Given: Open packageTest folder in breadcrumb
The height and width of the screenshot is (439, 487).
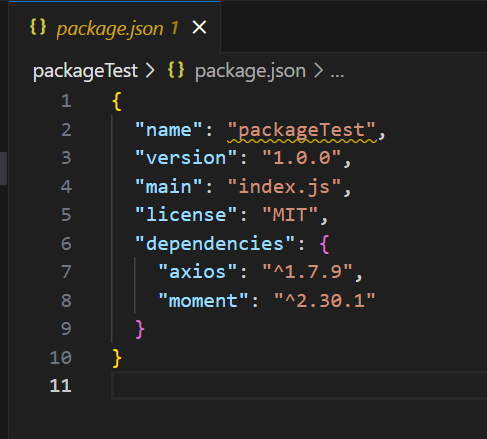Looking at the screenshot, I should click(x=85, y=71).
